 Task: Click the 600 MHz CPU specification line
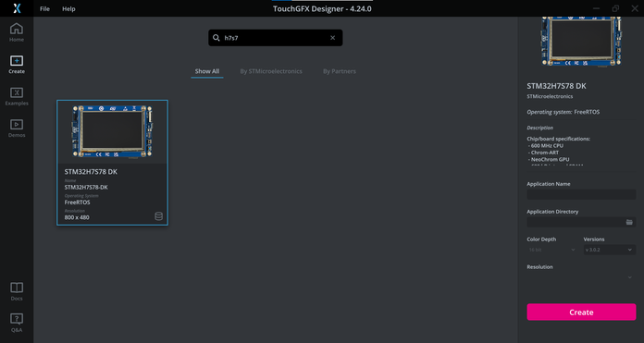546,146
